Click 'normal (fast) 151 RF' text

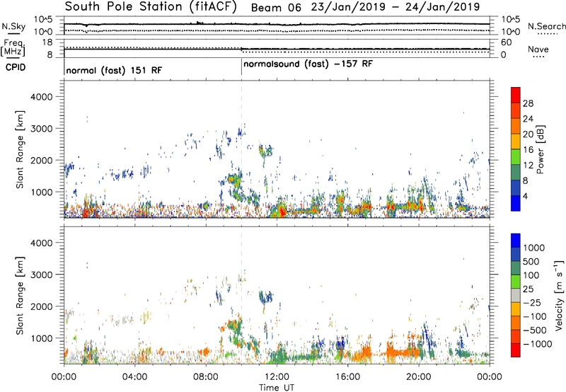click(x=114, y=70)
